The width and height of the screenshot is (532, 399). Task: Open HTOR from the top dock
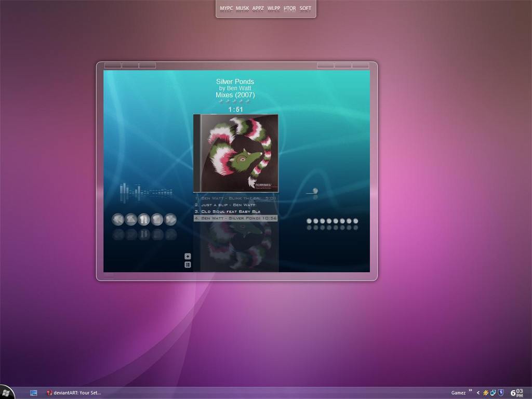pos(290,8)
